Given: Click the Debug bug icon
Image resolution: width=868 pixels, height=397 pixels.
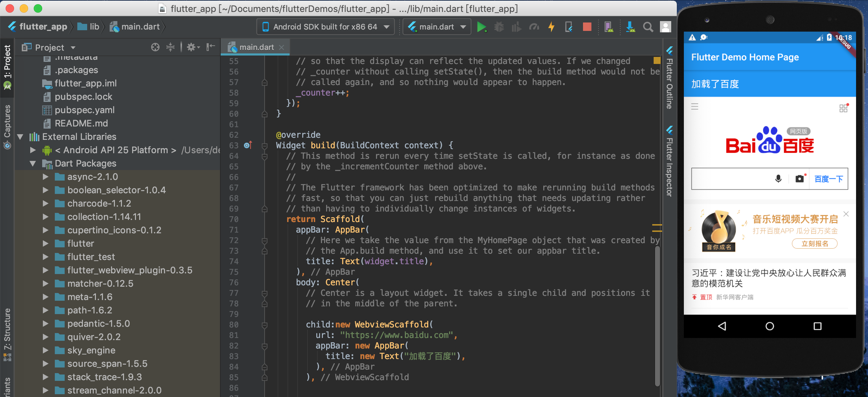Looking at the screenshot, I should click(499, 27).
